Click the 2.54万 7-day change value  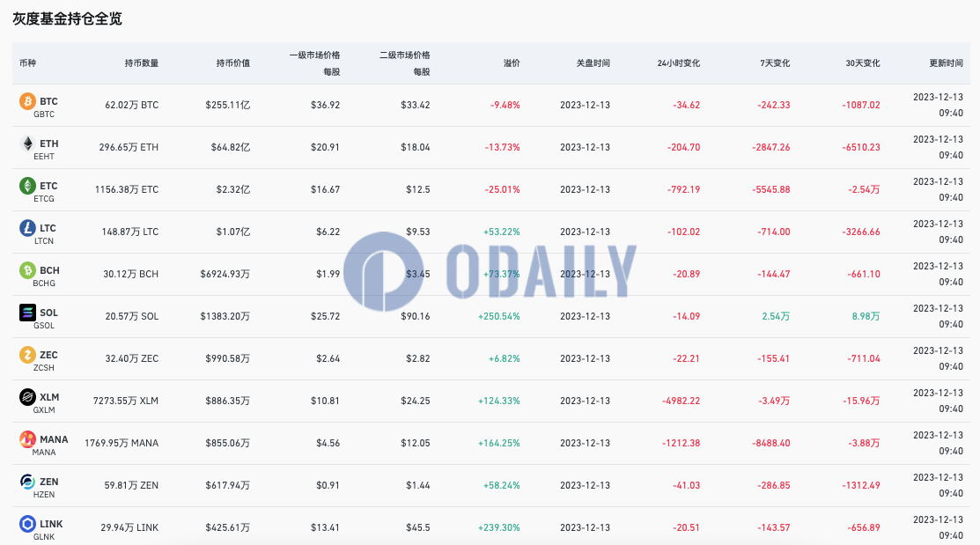point(776,316)
